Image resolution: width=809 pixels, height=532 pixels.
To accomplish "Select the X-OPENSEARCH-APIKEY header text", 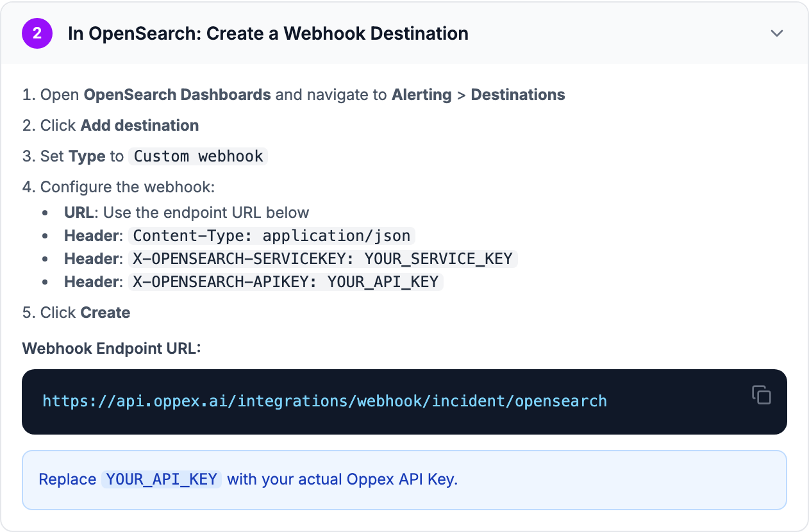I will pyautogui.click(x=286, y=282).
